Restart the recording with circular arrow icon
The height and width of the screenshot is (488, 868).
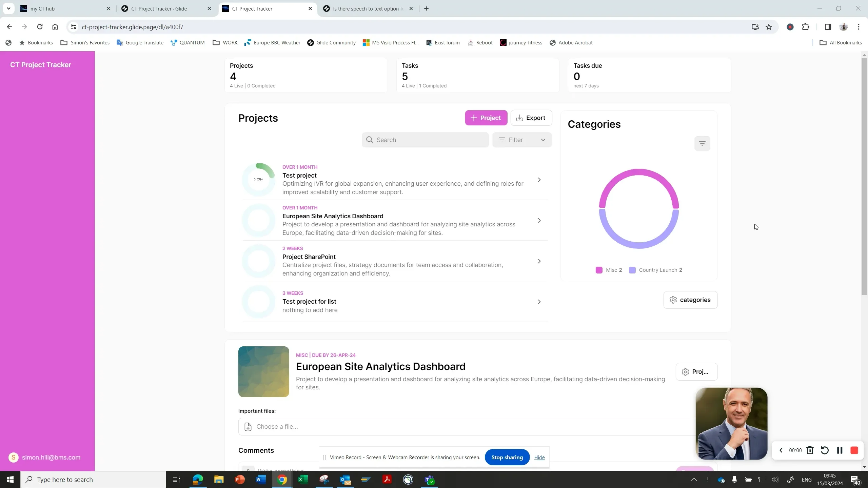click(x=825, y=450)
